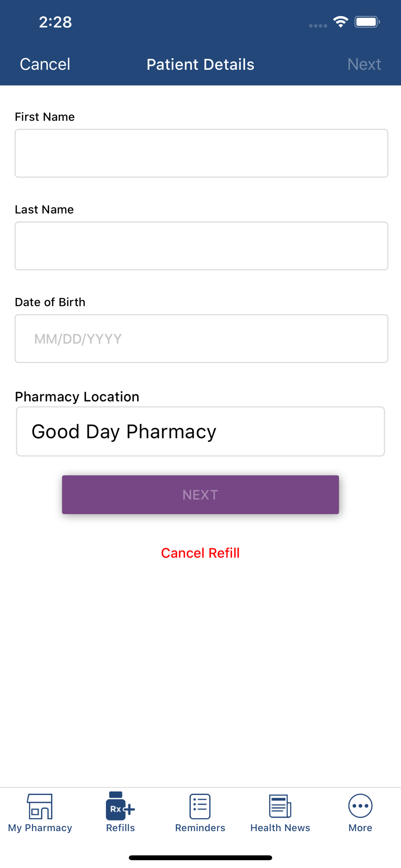Image resolution: width=401 pixels, height=868 pixels.
Task: Open the My Pharmacy storefront icon
Action: [x=40, y=806]
